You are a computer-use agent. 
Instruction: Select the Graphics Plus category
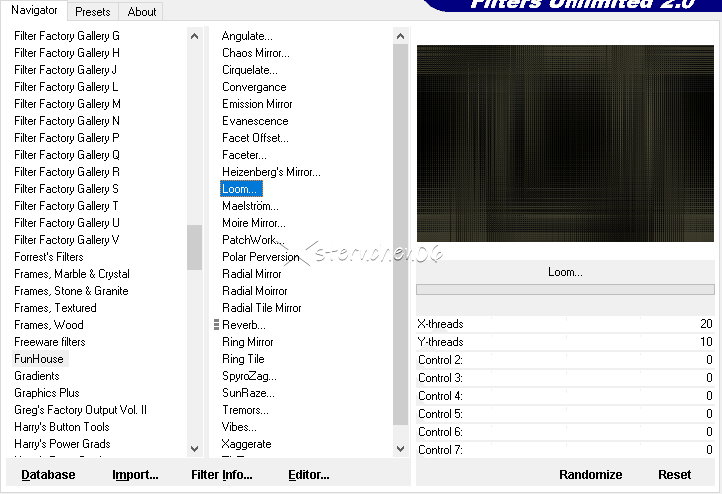pos(47,393)
